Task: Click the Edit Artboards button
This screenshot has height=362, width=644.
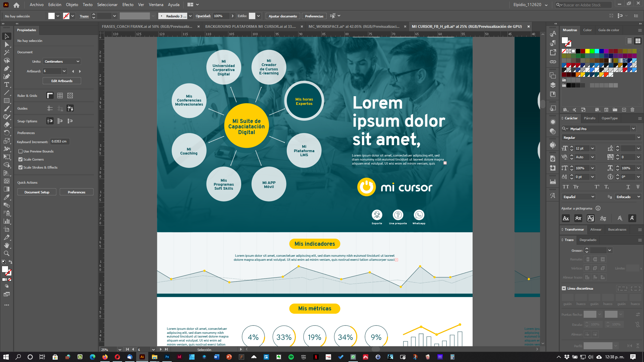Action: [62, 81]
